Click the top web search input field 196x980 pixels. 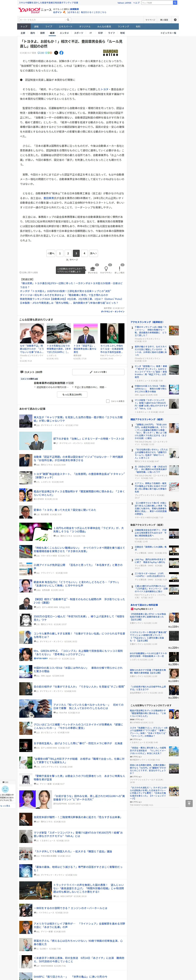click(157, 3)
